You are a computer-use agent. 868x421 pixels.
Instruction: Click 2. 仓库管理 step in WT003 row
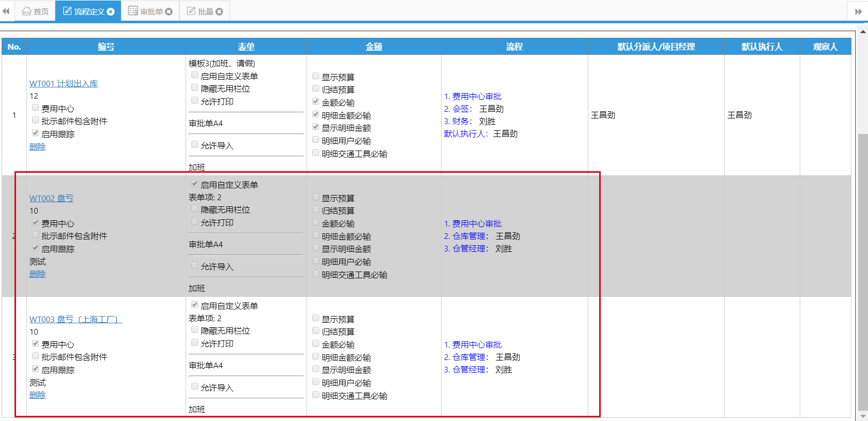(465, 357)
